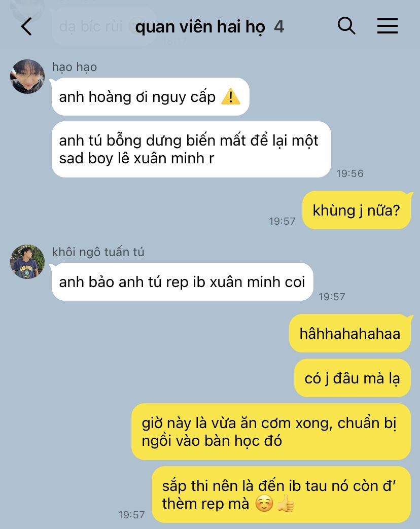Select the message about sad boy lê xuân minh
This screenshot has width=420, height=529.
(191, 150)
